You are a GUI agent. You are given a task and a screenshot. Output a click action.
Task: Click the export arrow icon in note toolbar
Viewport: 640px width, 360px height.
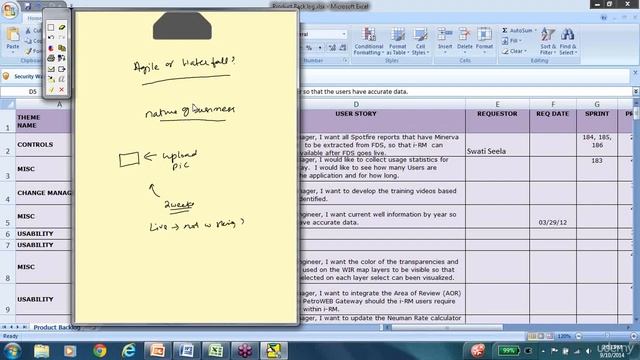(62, 69)
